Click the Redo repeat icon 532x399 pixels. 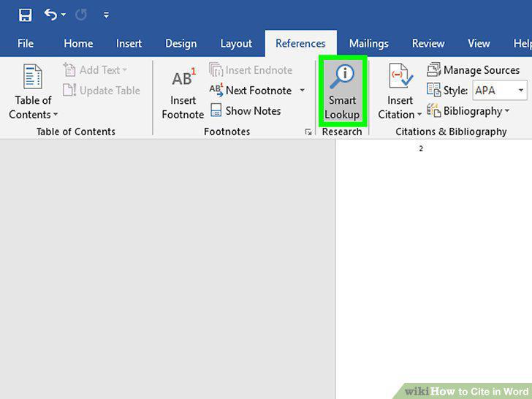81,15
